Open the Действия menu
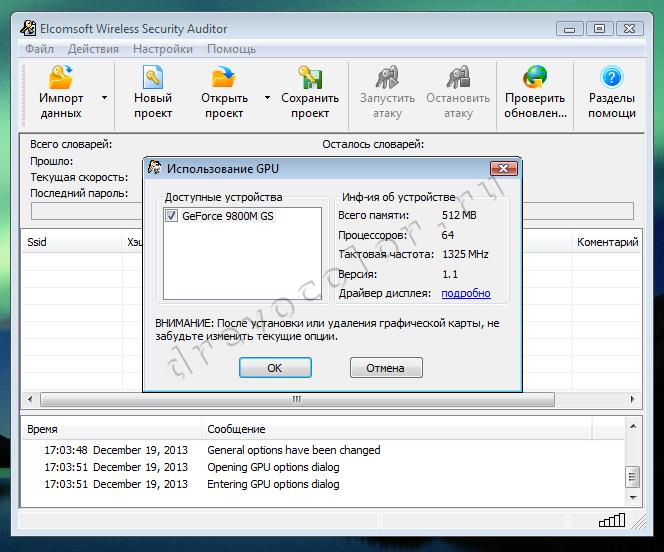 click(93, 49)
